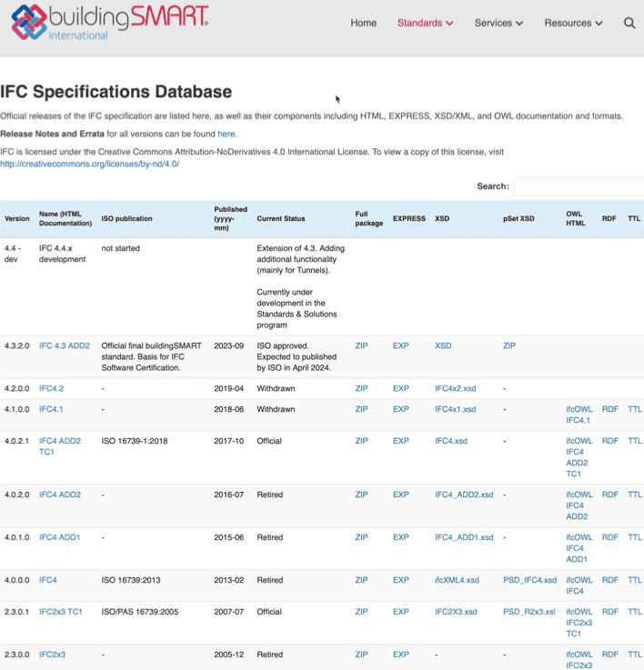Open RDF link in IFC4 ADD2 row
The height and width of the screenshot is (670, 644).
(x=610, y=495)
